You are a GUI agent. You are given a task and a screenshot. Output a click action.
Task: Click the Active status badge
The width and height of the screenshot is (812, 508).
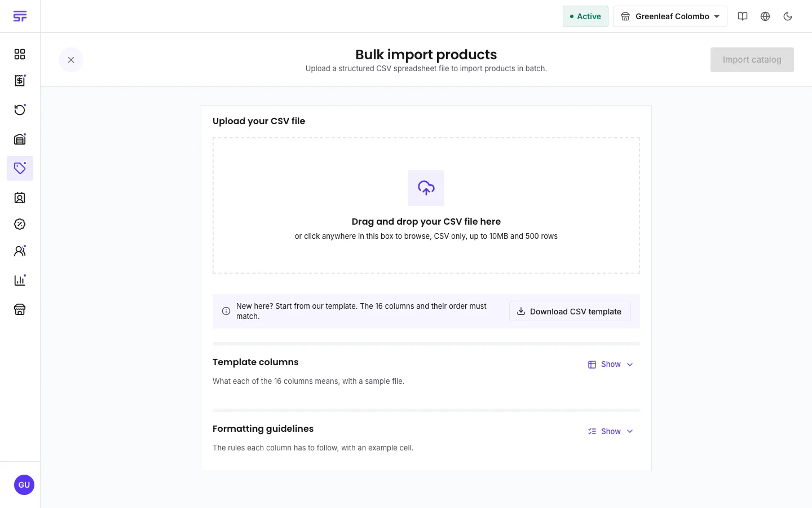585,16
